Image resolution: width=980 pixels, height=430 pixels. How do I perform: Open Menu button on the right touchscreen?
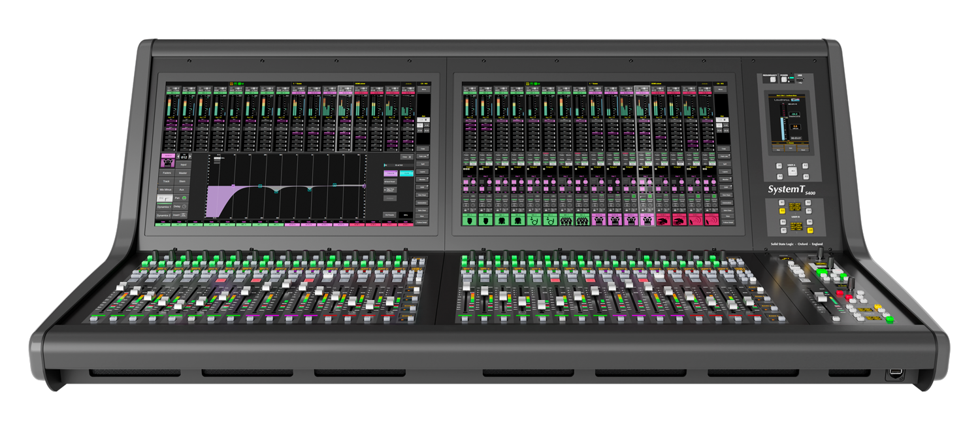(x=720, y=90)
